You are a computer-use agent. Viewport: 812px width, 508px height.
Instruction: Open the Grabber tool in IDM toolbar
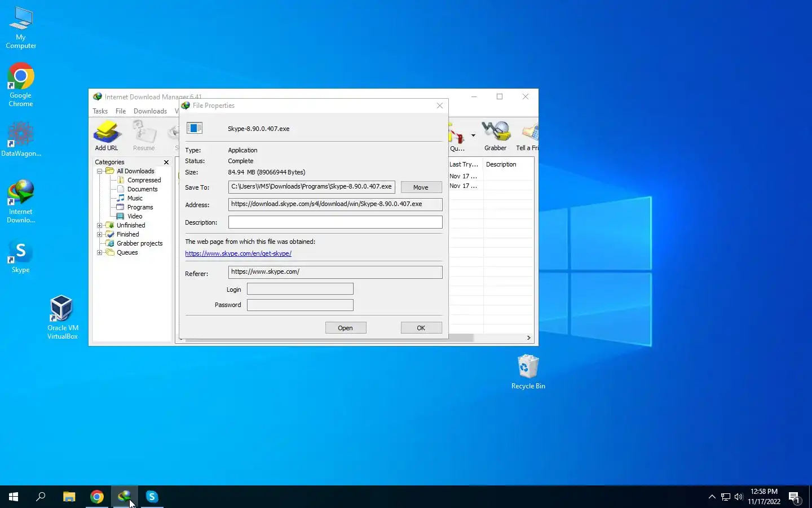pos(495,136)
